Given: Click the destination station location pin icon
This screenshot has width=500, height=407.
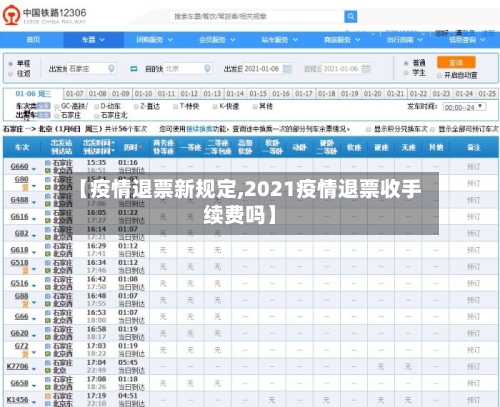Looking at the screenshot, I should tap(207, 69).
